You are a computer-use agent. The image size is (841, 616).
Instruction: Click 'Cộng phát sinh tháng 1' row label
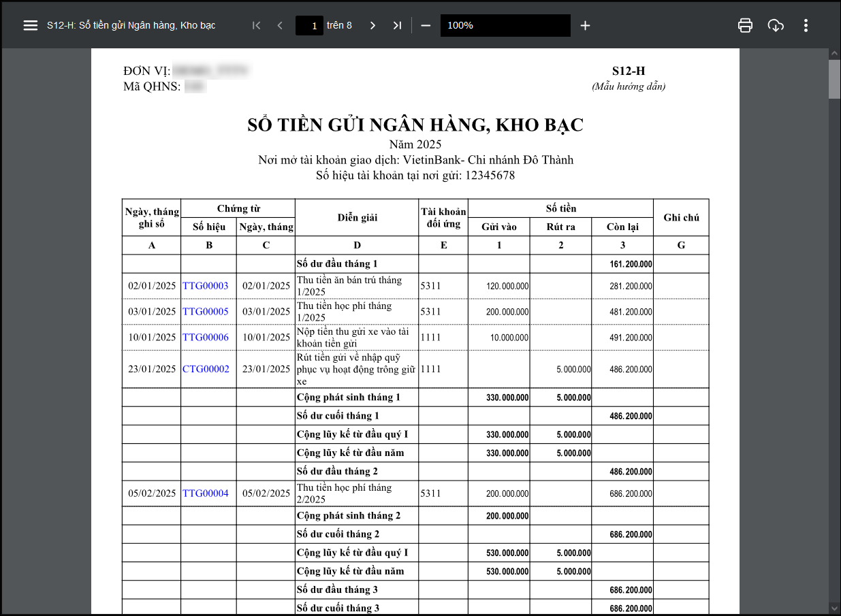coord(349,398)
